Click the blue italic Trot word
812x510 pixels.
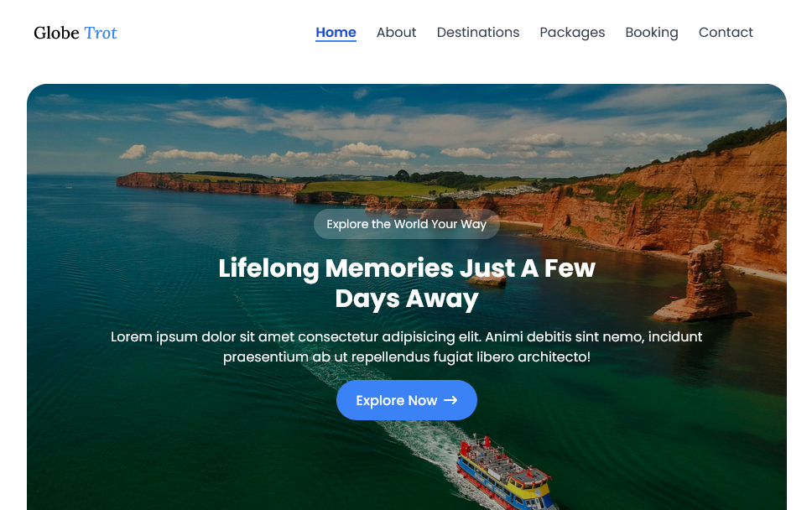point(101,33)
